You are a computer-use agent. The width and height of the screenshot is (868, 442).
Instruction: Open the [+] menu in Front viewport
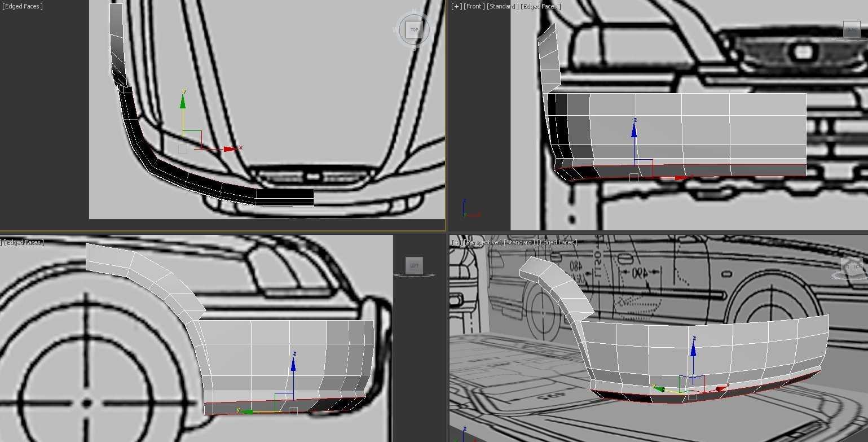coord(456,6)
